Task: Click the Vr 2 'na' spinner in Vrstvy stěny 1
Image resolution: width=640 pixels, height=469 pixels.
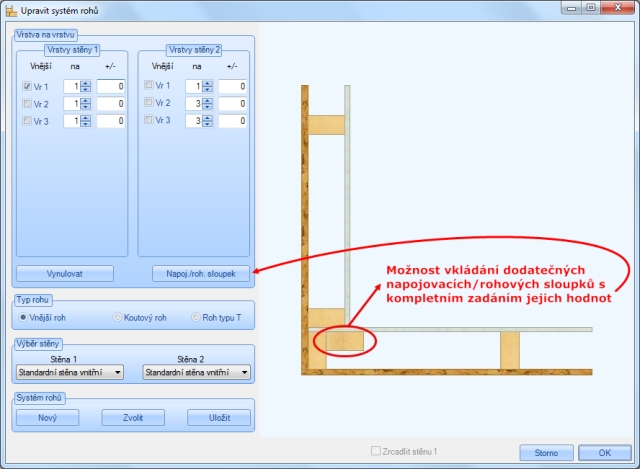Action: tap(85, 103)
